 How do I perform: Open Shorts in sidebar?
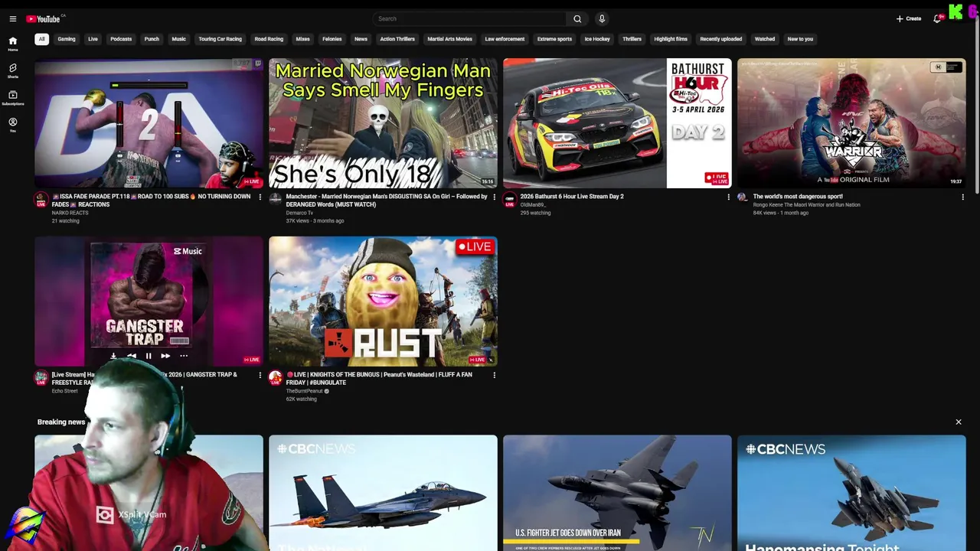(12, 71)
